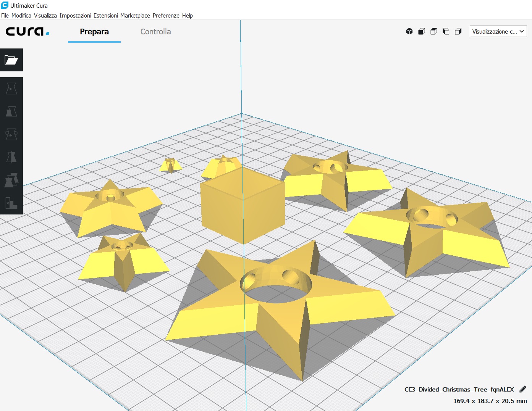Select the Mirror tool in left toolbar
The height and width of the screenshot is (411, 532).
11,157
